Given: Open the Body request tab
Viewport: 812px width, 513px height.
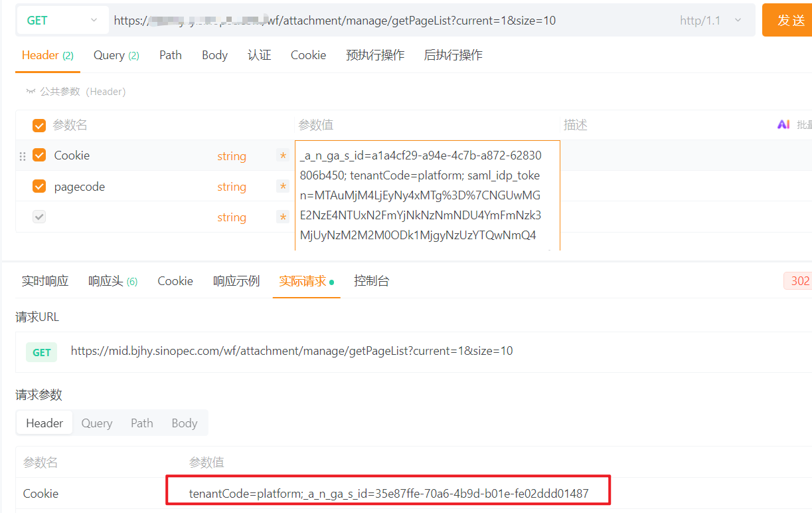Looking at the screenshot, I should coord(214,55).
